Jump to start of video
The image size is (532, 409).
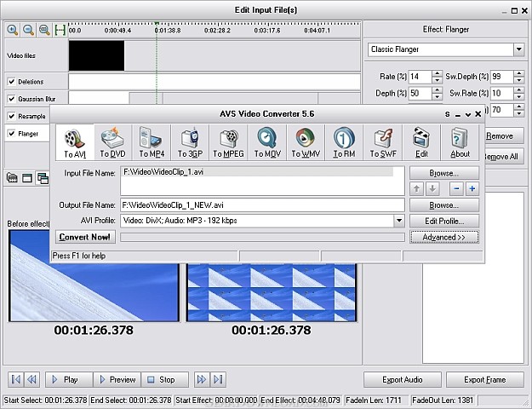pos(16,379)
